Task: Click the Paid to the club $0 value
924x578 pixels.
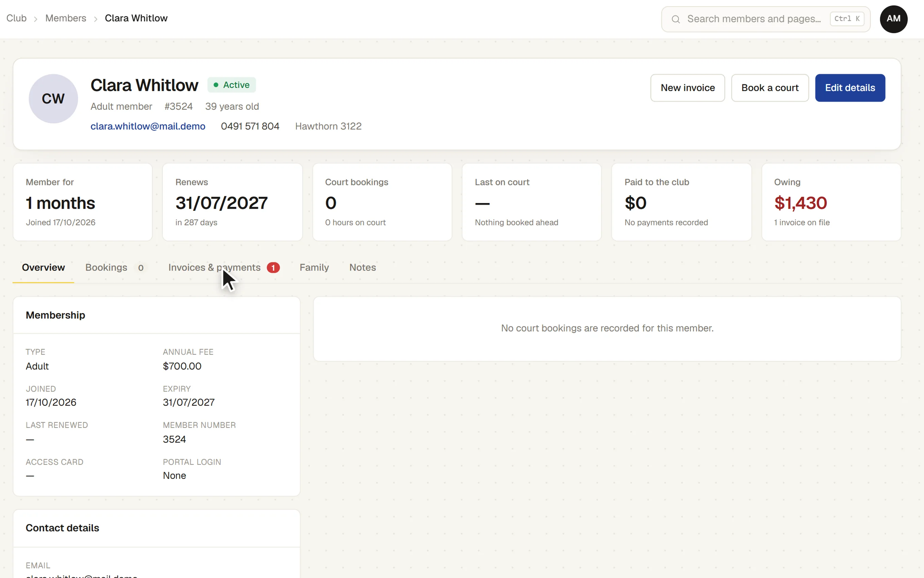Action: tap(635, 203)
